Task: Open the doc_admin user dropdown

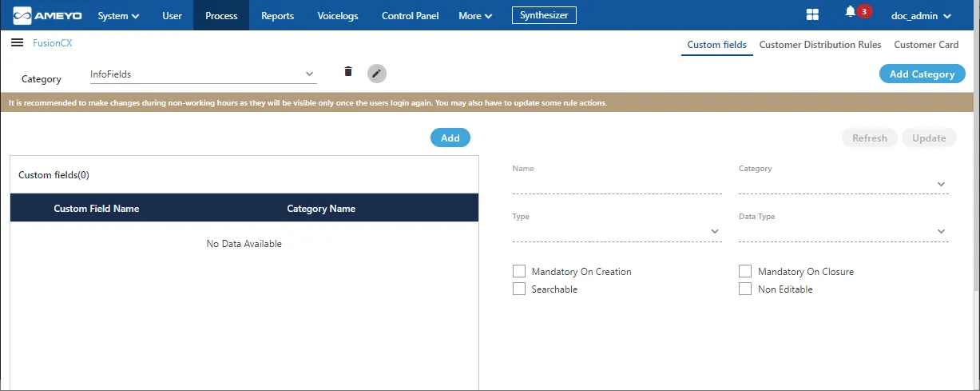Action: pyautogui.click(x=921, y=15)
